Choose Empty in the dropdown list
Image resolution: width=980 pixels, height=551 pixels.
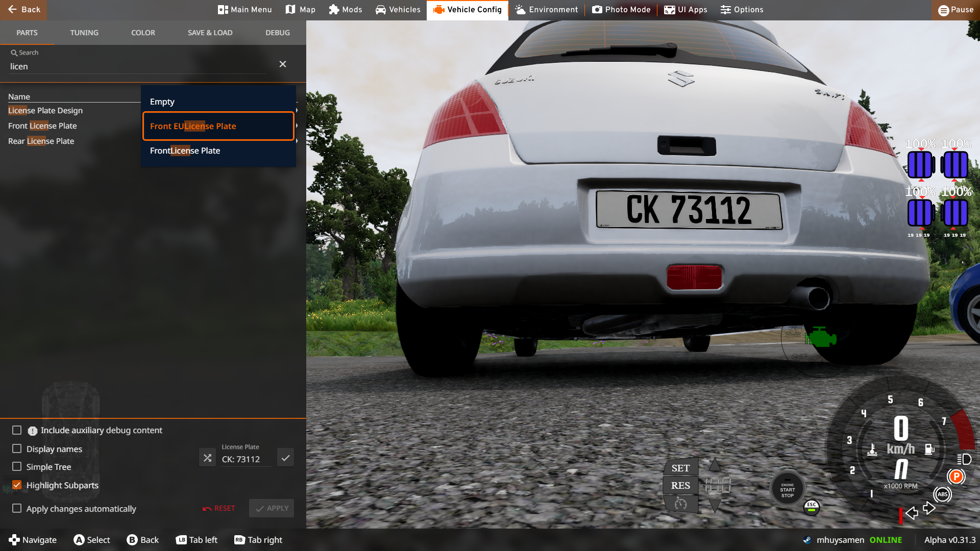[218, 102]
